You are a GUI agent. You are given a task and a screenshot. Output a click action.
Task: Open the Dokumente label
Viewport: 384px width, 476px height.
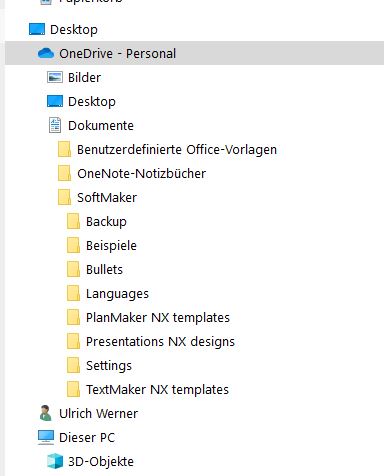[x=101, y=126]
